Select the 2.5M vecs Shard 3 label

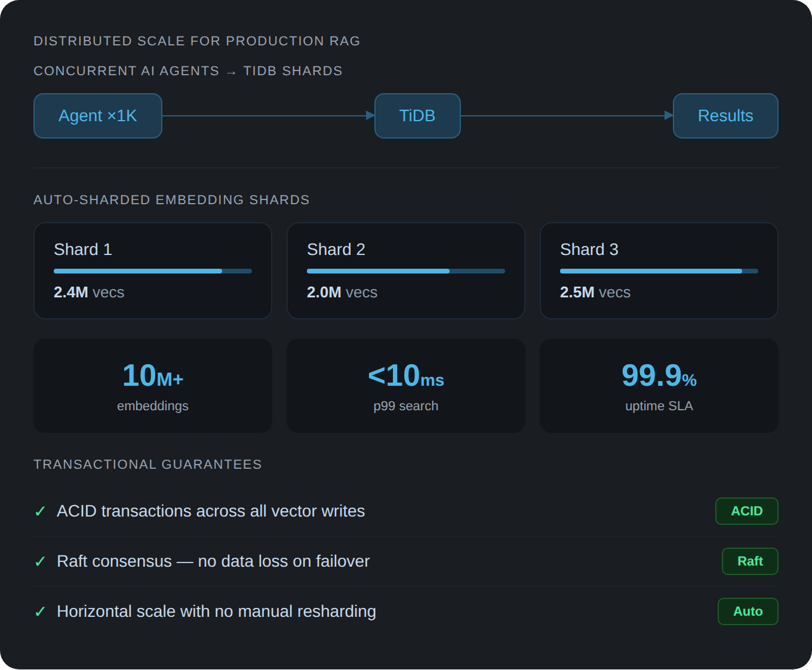click(595, 293)
